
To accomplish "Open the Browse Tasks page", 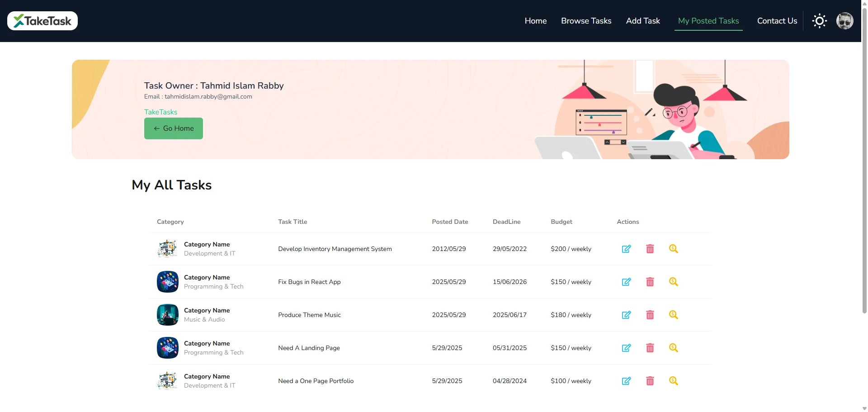I will tap(586, 21).
